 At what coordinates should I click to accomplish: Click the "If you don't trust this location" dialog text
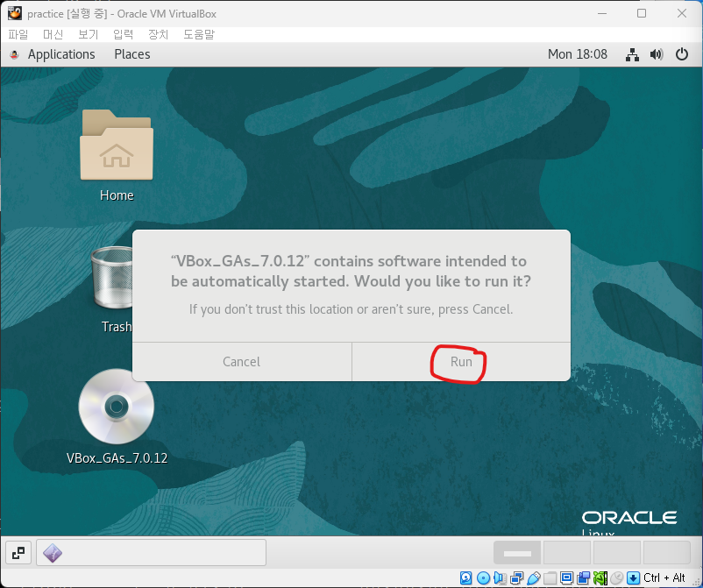[351, 309]
